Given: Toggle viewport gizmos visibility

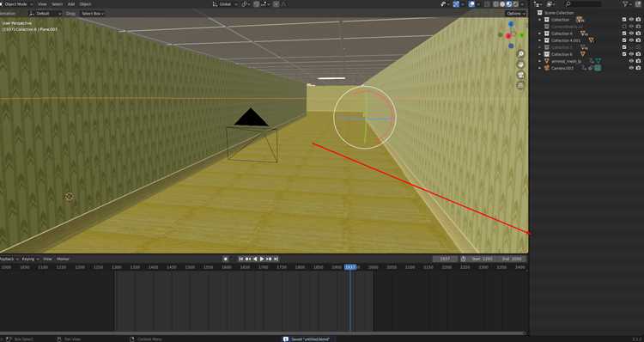Looking at the screenshot, I should (x=456, y=4).
